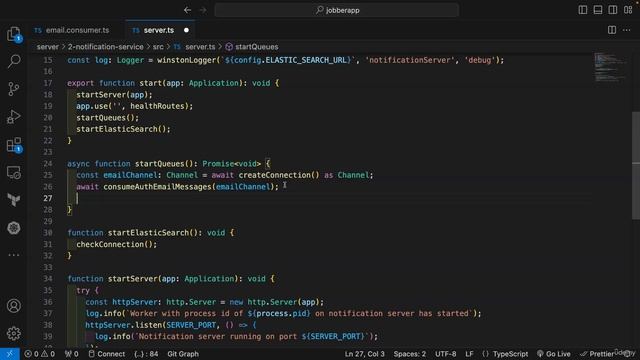Start Go Live server
Screen dimensions: 640x360
pyautogui.click(x=553, y=354)
